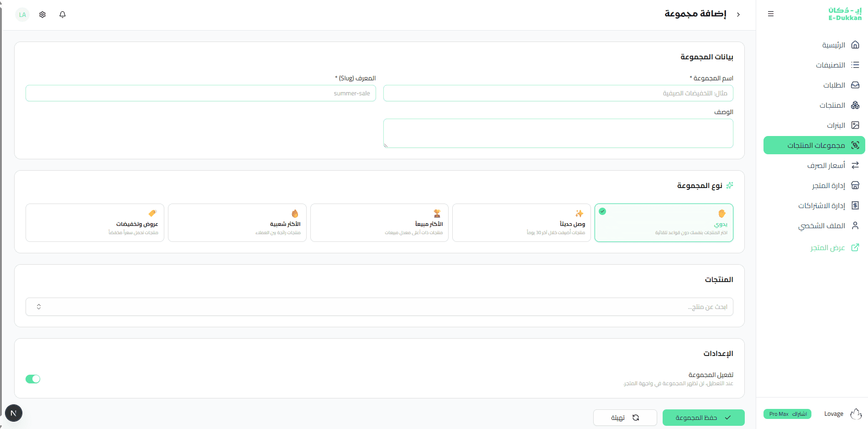Open التصنيفات in the sidebar
Screen dimensions: 868x429
click(814, 65)
